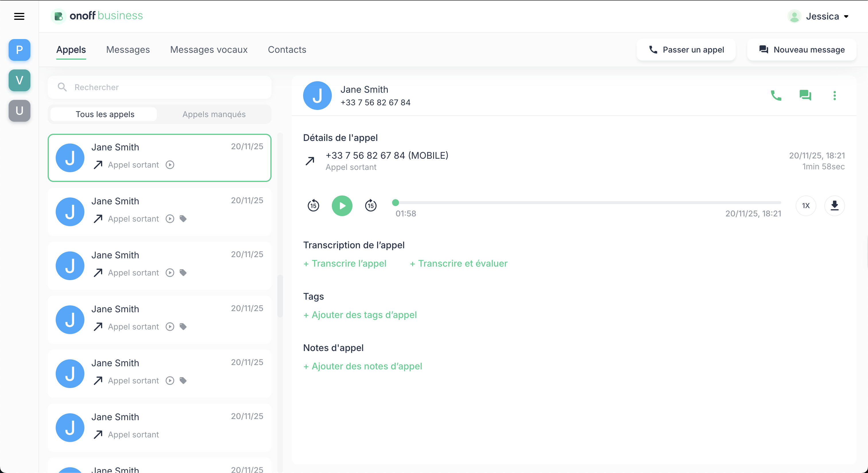Select the V workspace avatar
868x473 pixels.
[x=20, y=80]
